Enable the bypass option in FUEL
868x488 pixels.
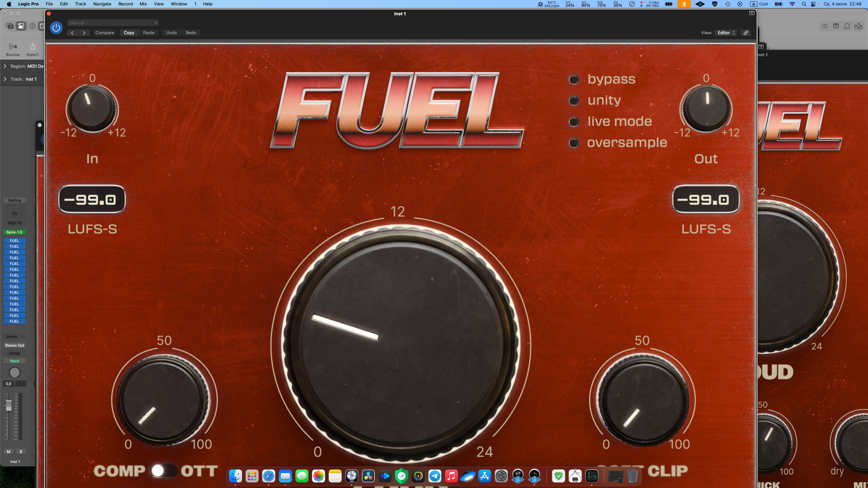coord(574,80)
